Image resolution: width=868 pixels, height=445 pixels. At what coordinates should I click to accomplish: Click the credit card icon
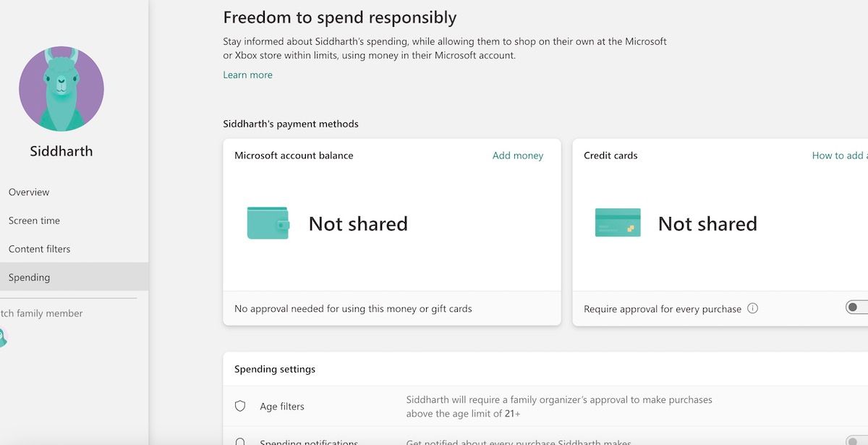pos(617,223)
